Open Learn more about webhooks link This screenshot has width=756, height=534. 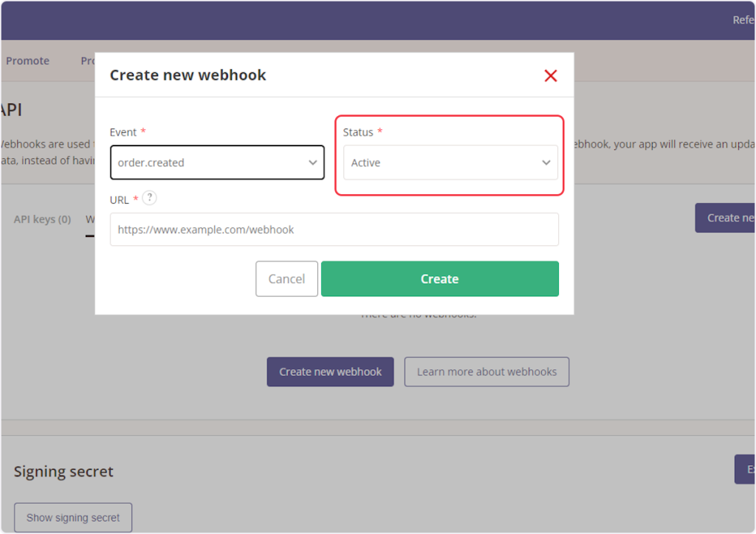(487, 372)
